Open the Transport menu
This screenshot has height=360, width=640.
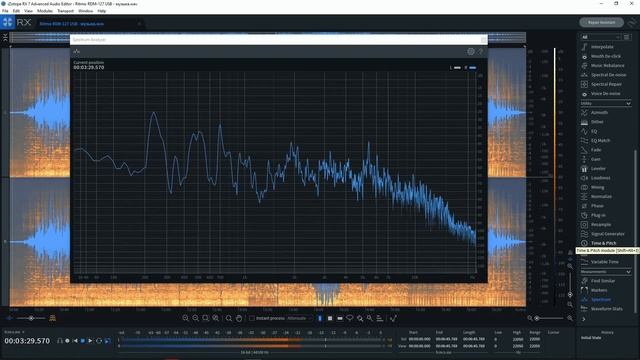(66, 11)
